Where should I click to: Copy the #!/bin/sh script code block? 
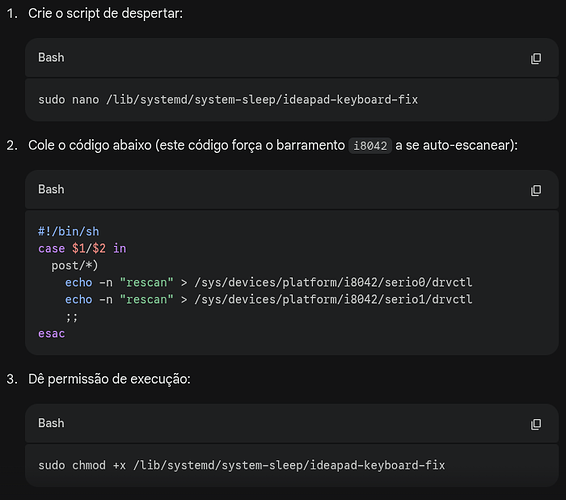(536, 190)
